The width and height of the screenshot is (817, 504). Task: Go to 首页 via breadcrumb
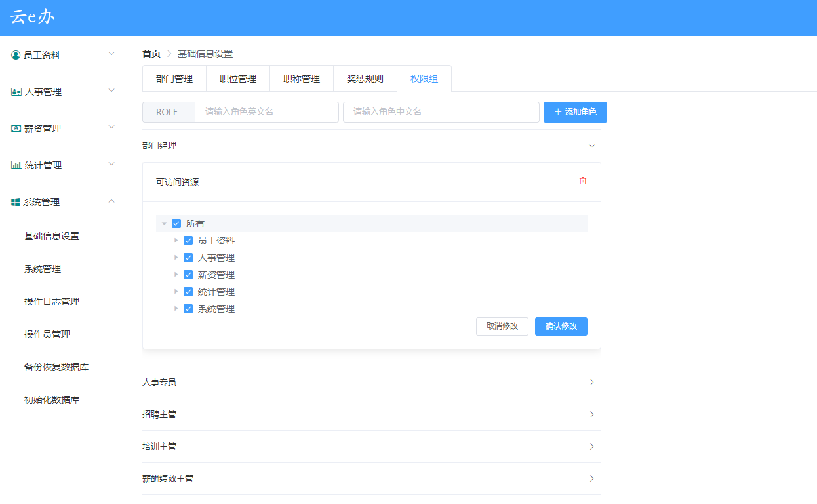pyautogui.click(x=151, y=54)
